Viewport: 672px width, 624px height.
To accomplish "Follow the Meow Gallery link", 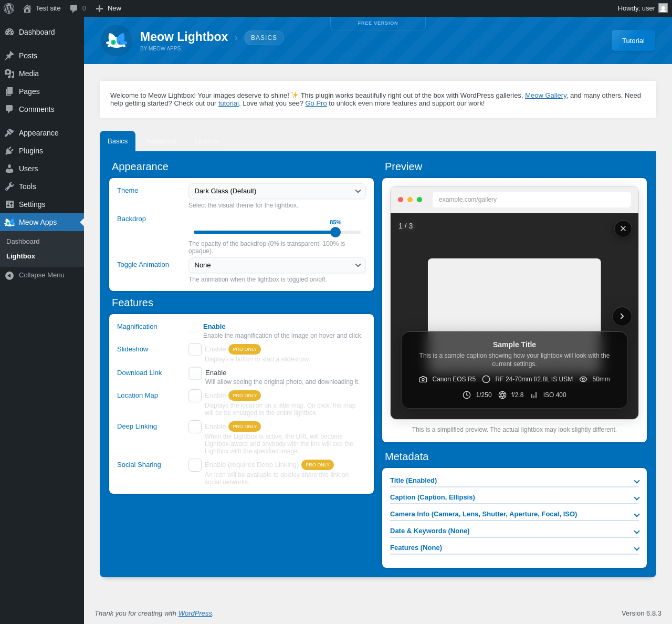I will tap(545, 96).
